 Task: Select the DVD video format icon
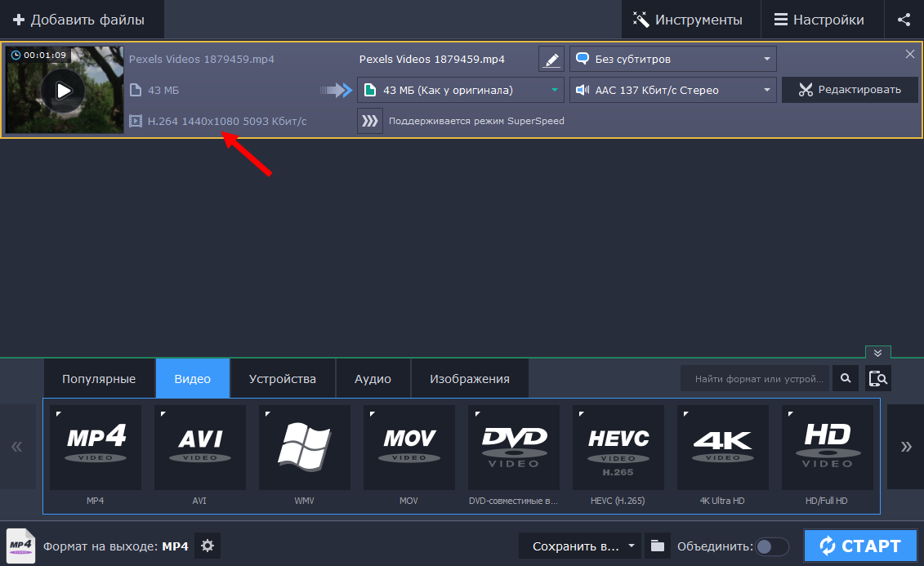[x=514, y=447]
